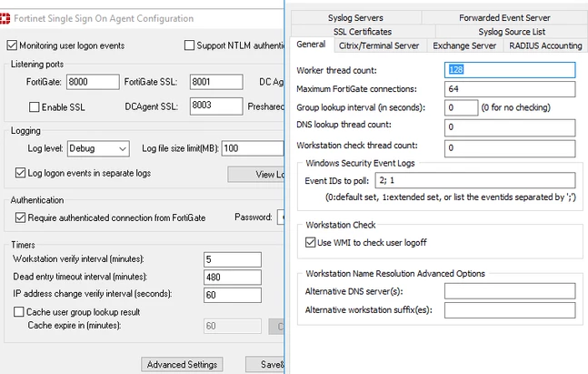Click the Fortinet logo icon in title bar

(x=5, y=18)
